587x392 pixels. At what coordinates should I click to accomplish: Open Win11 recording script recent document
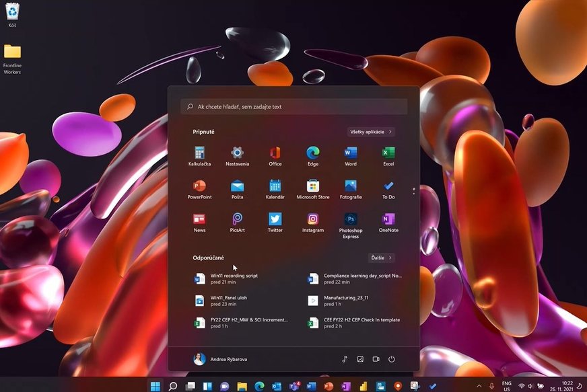click(233, 278)
